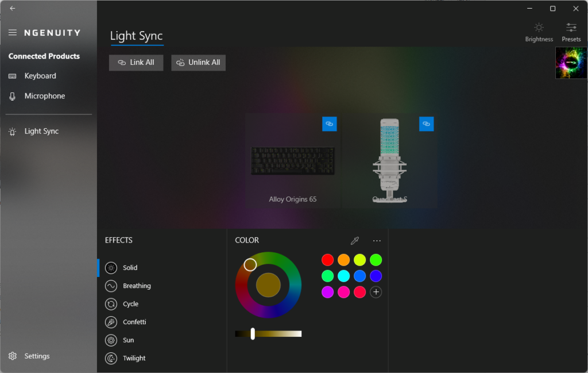
Task: Pick the hot pink color swatch
Action: (343, 292)
